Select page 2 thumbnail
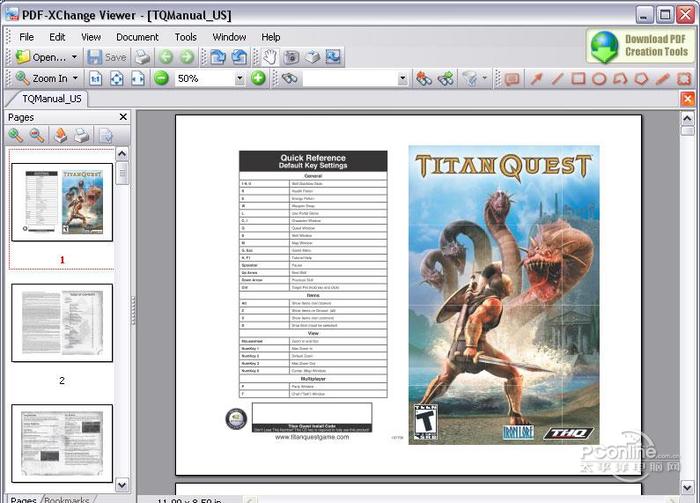700x503 pixels. pyautogui.click(x=62, y=323)
